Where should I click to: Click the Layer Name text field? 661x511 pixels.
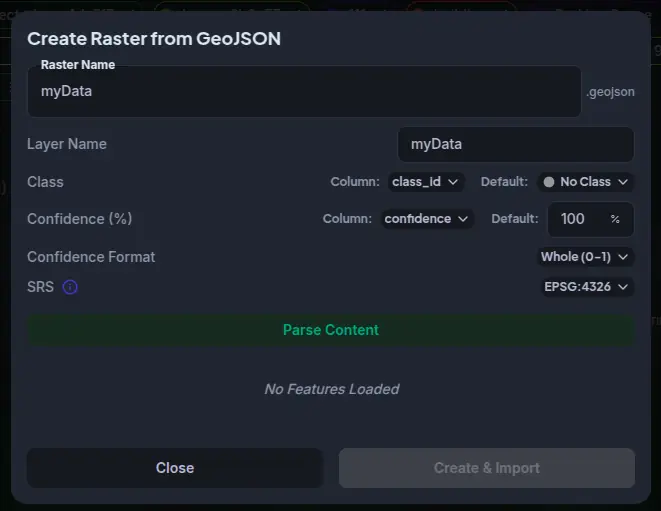(516, 144)
